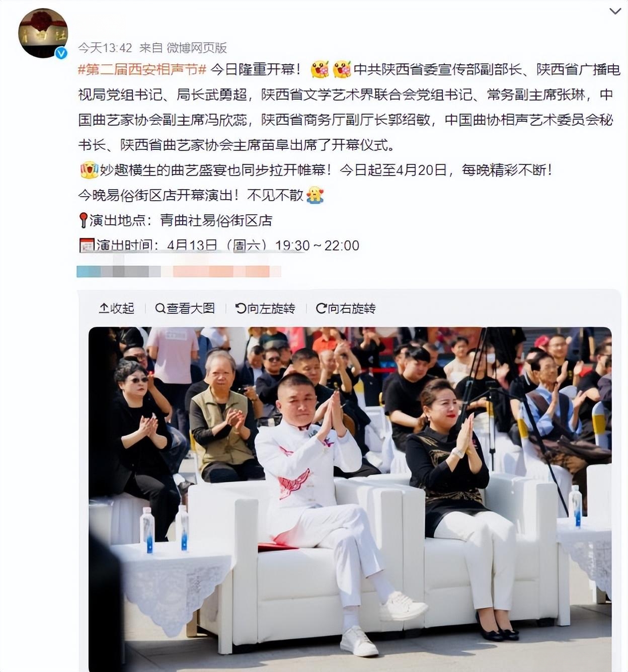Click the blue verified badge on avatar

(x=61, y=53)
